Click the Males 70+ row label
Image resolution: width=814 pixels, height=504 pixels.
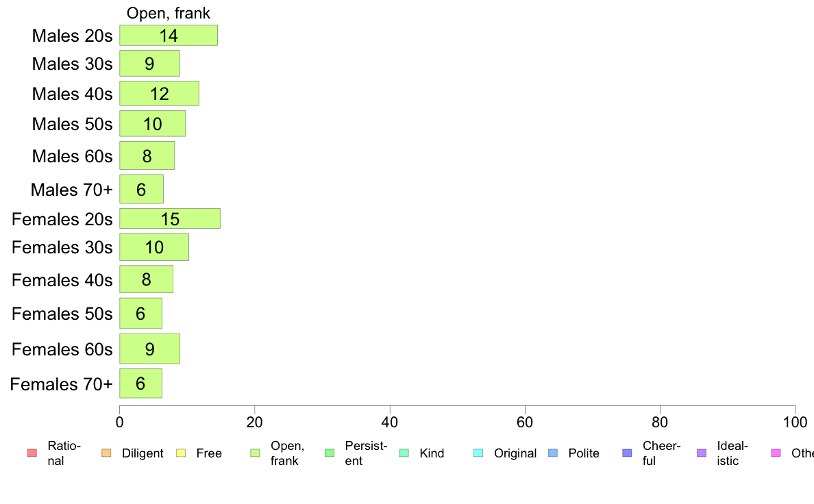[72, 190]
